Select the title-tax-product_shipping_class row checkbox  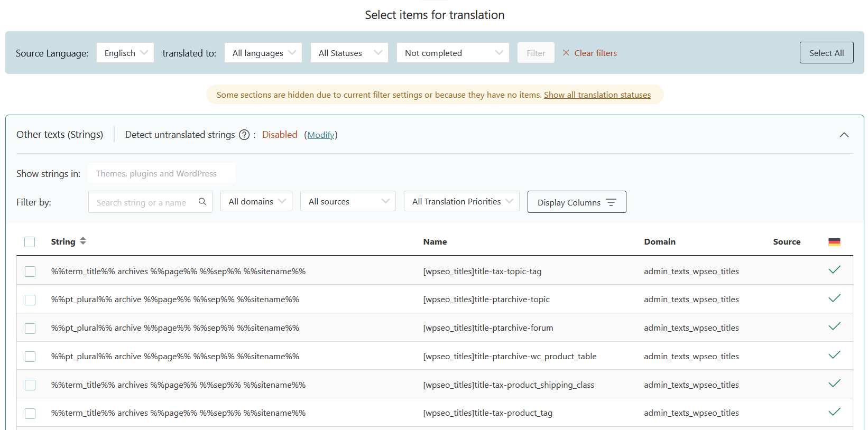[30, 385]
